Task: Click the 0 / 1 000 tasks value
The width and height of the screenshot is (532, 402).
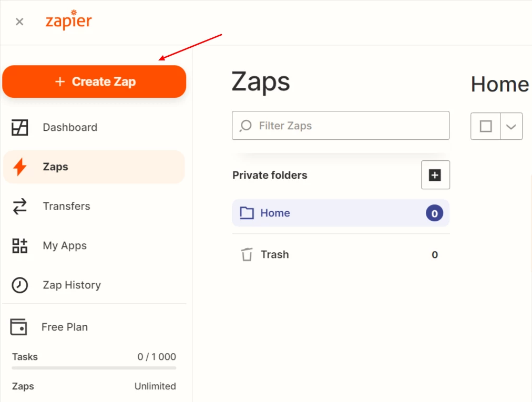Action: [157, 357]
